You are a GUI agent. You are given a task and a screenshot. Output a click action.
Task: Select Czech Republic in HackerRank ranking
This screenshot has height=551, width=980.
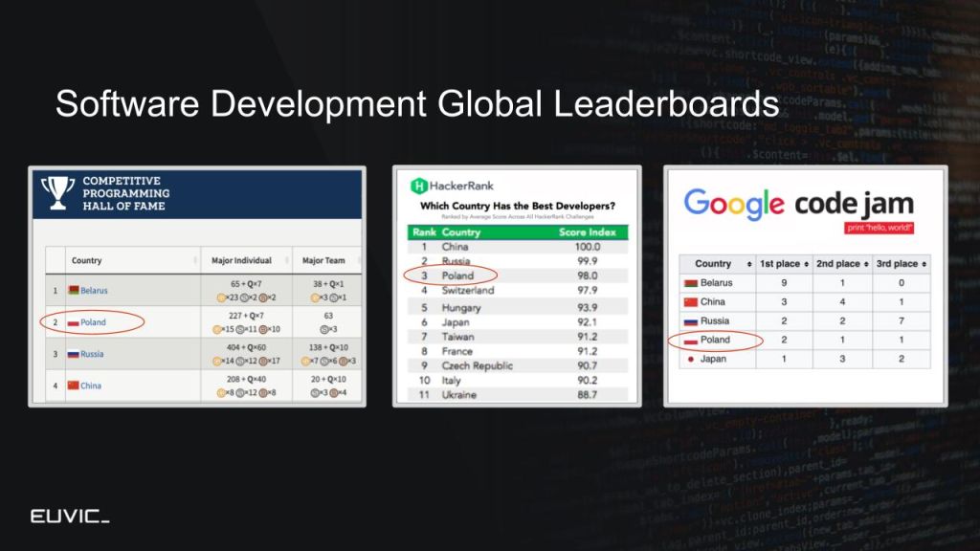click(x=477, y=365)
